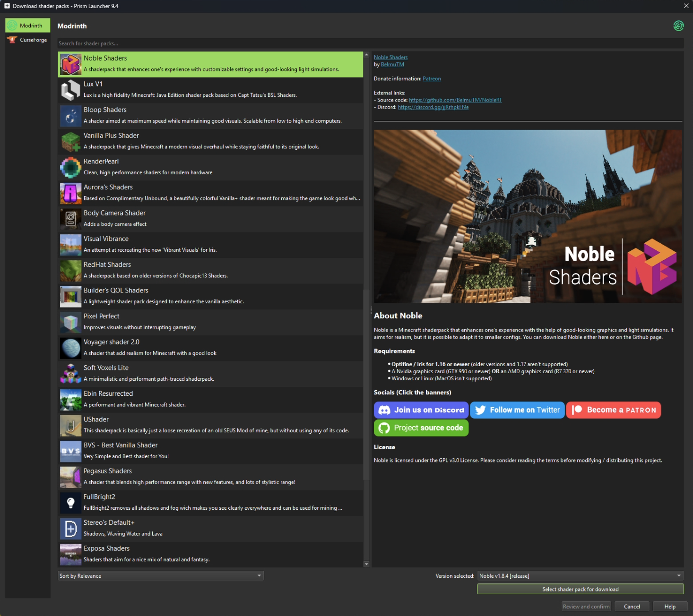Select the Modrinth tab in the sidebar
The image size is (693, 616).
[27, 25]
